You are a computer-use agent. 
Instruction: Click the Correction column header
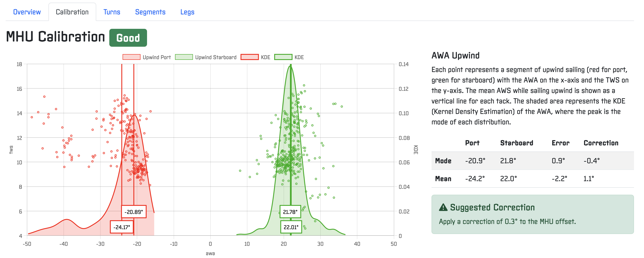coord(601,143)
